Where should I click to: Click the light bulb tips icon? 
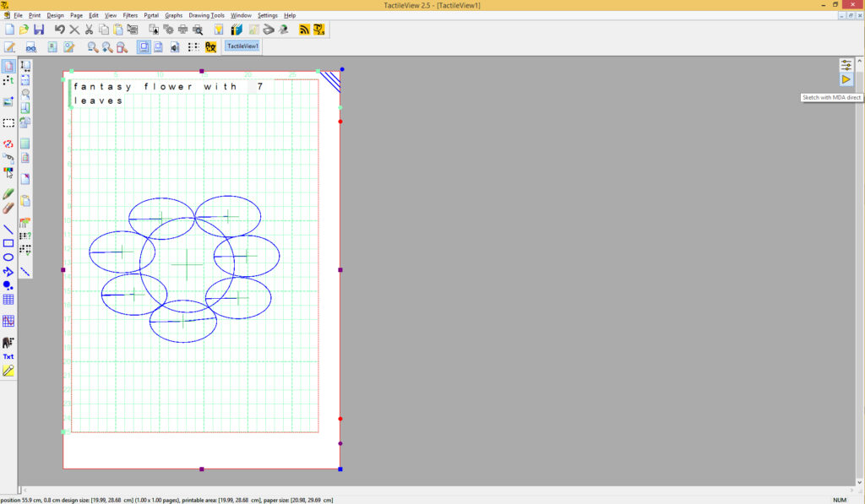click(219, 30)
